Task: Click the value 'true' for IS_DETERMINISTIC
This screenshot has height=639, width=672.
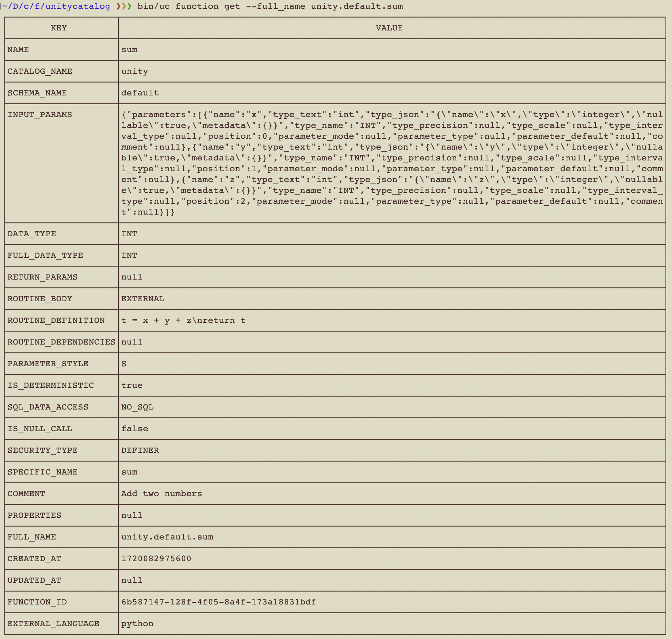Action: pyautogui.click(x=132, y=385)
